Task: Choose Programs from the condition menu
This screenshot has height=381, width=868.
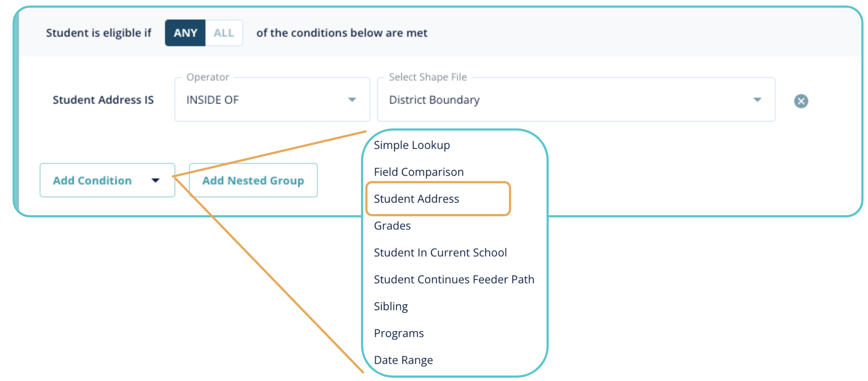Action: (399, 333)
